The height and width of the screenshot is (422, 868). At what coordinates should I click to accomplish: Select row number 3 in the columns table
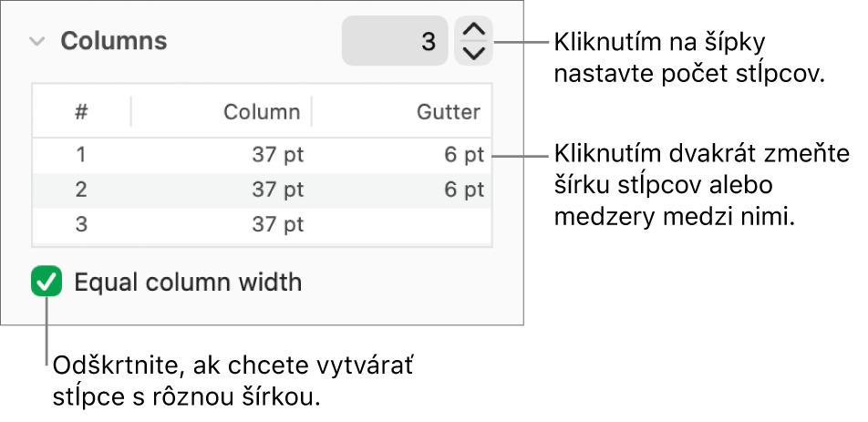(x=82, y=224)
